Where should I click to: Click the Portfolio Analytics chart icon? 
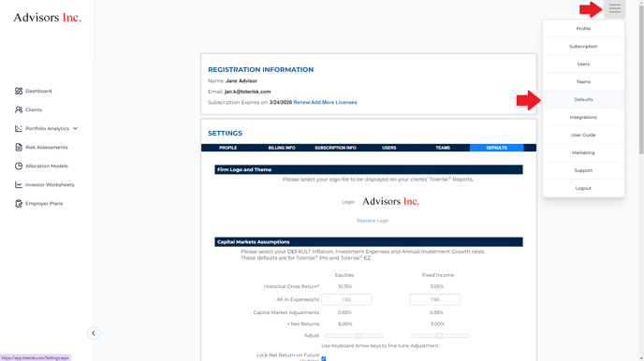click(x=19, y=128)
